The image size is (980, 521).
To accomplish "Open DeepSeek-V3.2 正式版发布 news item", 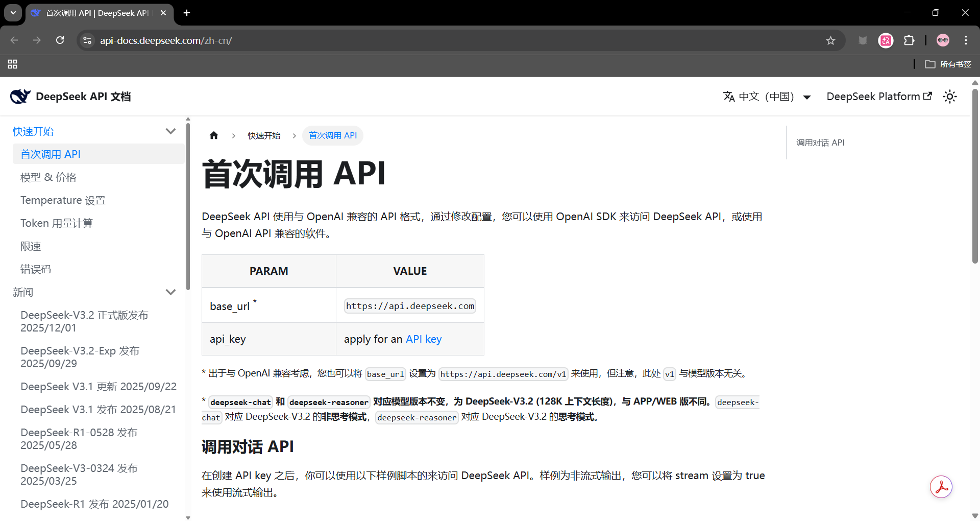I will tap(98, 321).
